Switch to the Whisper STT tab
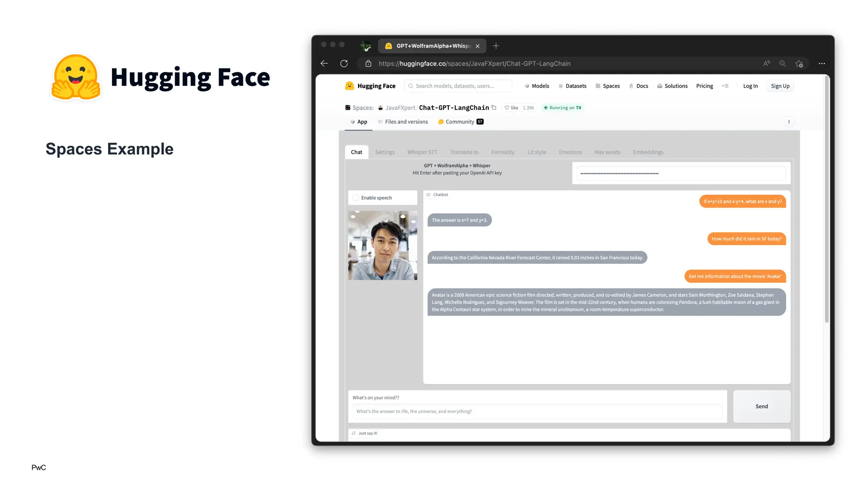Viewport: 868px width, 488px height. [x=422, y=152]
